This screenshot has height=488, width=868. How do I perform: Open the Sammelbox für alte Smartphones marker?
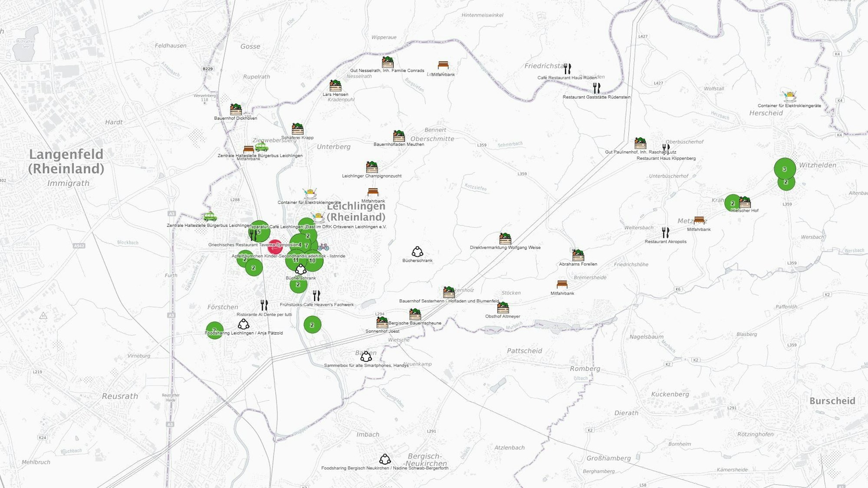point(366,357)
